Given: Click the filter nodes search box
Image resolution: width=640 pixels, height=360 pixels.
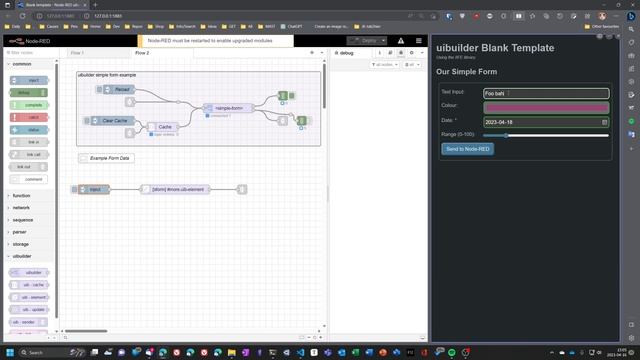Looking at the screenshot, I should click(x=29, y=53).
